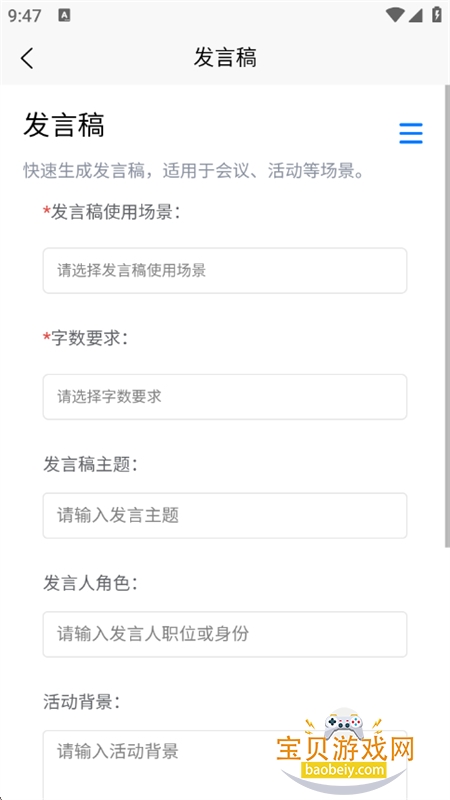
Task: Tap the Wi-Fi status icon
Action: 395,15
